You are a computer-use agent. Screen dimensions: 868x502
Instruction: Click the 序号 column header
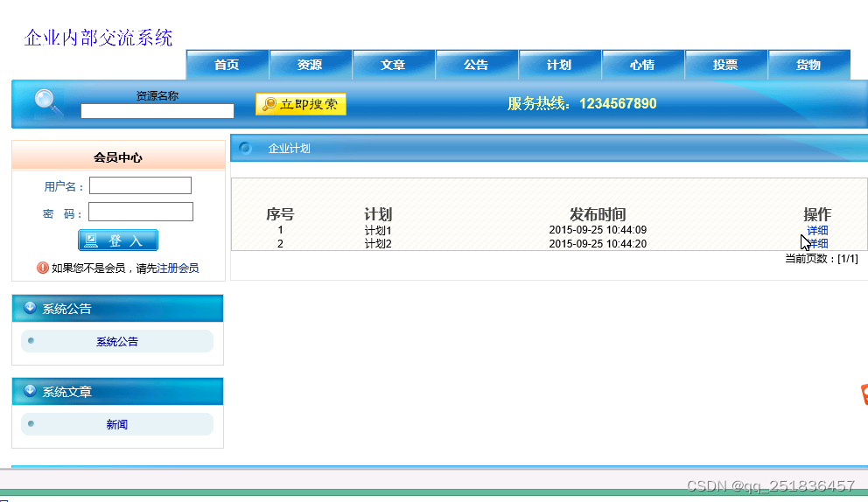[280, 214]
